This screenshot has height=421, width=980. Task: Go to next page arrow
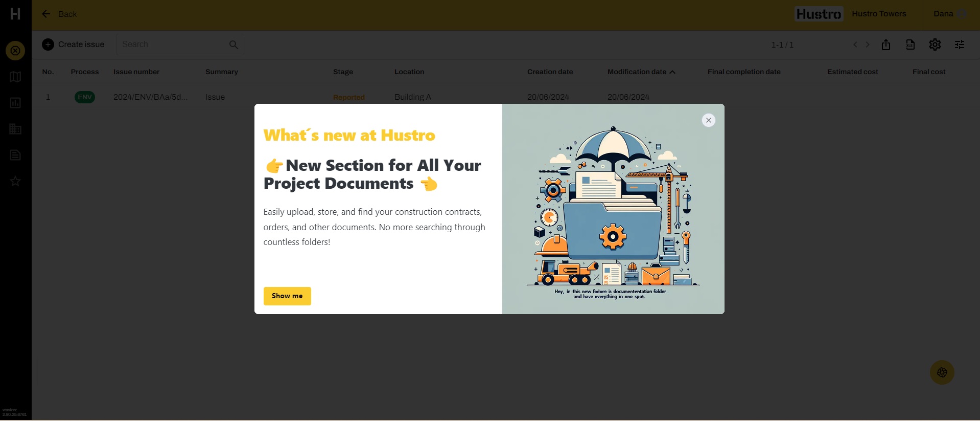pyautogui.click(x=868, y=45)
